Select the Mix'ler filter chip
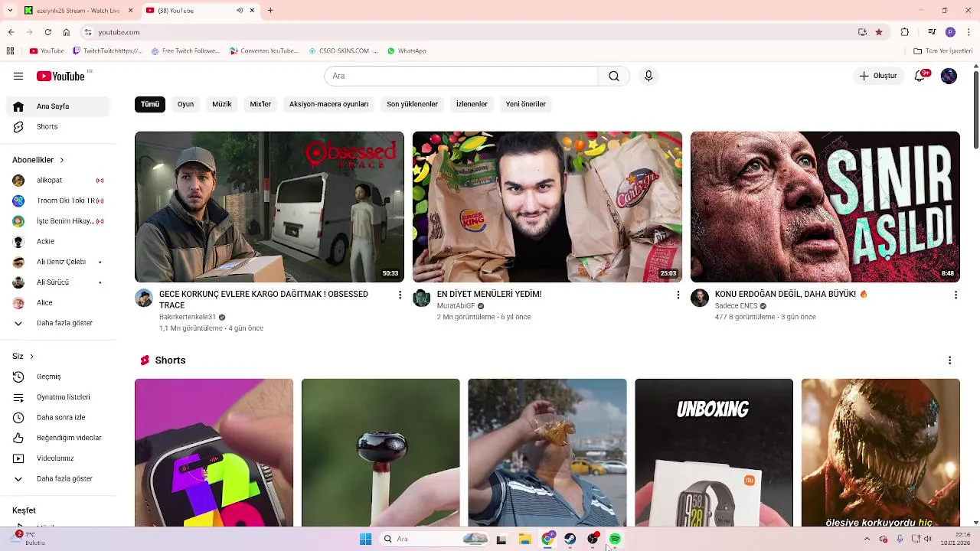Image resolution: width=980 pixels, height=551 pixels. [x=260, y=104]
